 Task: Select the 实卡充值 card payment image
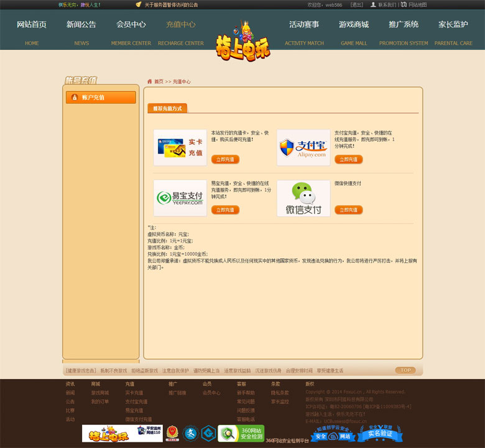tap(180, 147)
